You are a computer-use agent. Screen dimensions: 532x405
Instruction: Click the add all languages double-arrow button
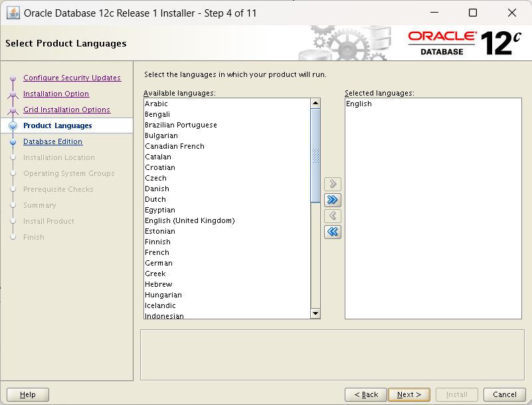pyautogui.click(x=333, y=200)
